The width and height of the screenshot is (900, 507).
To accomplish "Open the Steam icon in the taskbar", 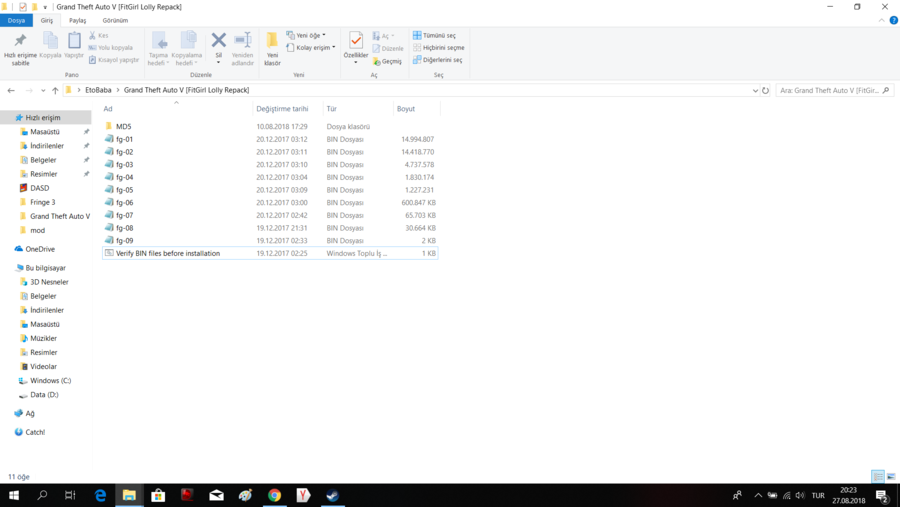I will point(332,495).
